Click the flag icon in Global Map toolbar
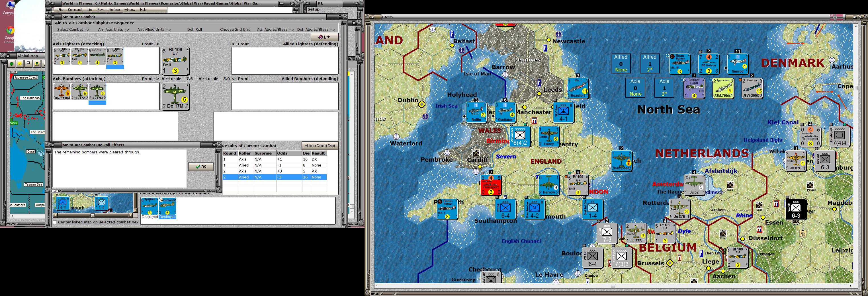 pyautogui.click(x=28, y=64)
